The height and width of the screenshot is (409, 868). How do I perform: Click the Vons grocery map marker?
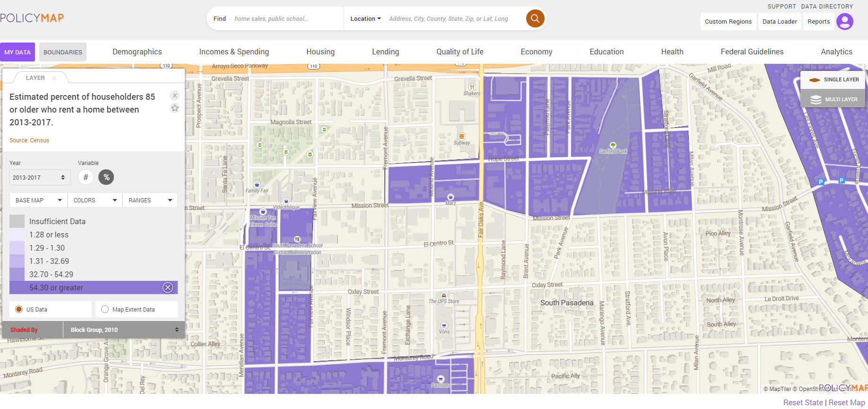pos(444,325)
